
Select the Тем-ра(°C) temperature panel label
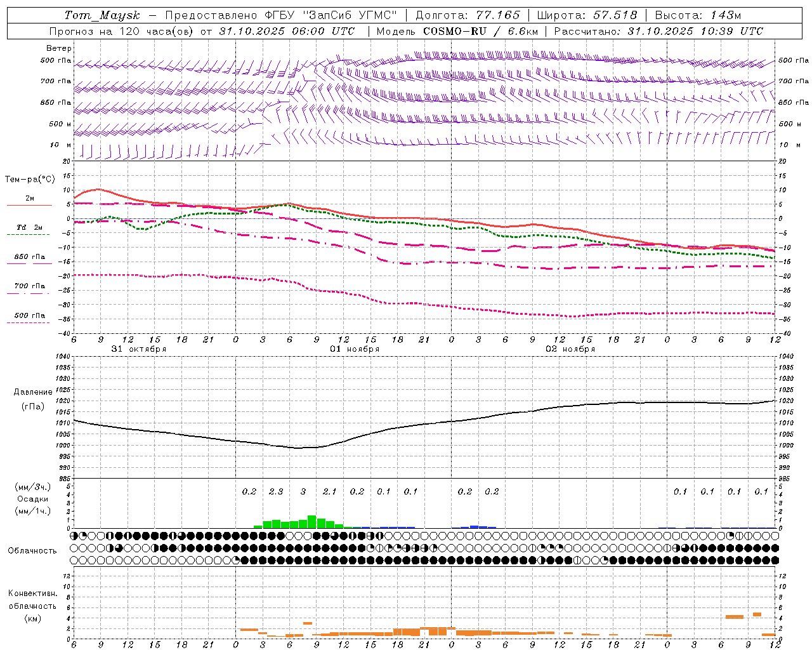tap(30, 180)
